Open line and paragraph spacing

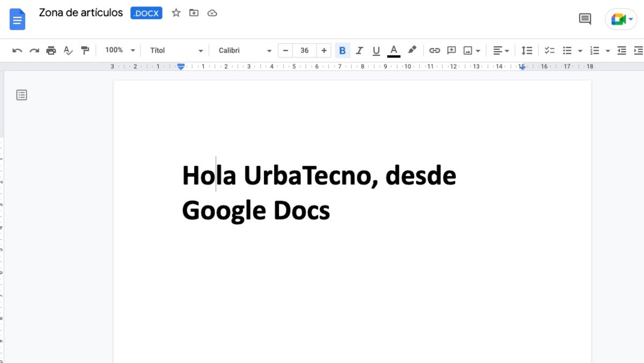tap(527, 50)
